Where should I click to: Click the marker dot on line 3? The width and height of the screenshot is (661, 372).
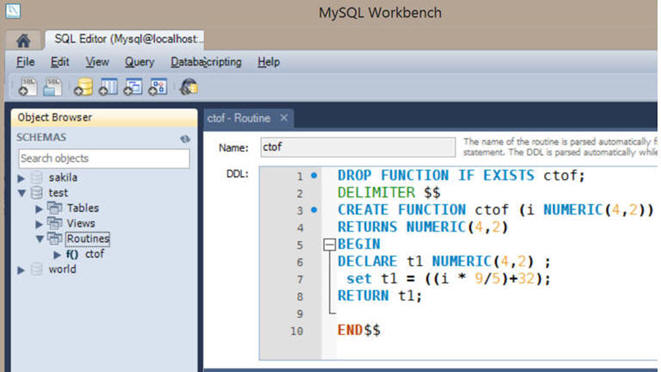pyautogui.click(x=314, y=210)
